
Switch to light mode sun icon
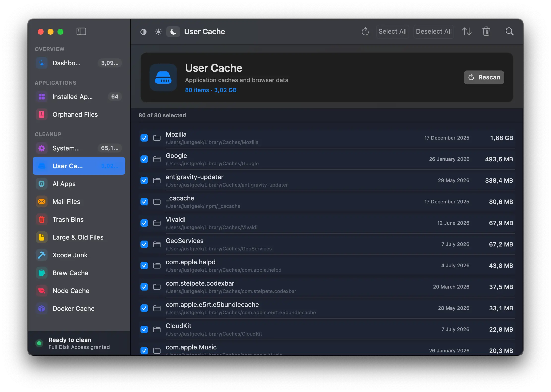click(158, 32)
